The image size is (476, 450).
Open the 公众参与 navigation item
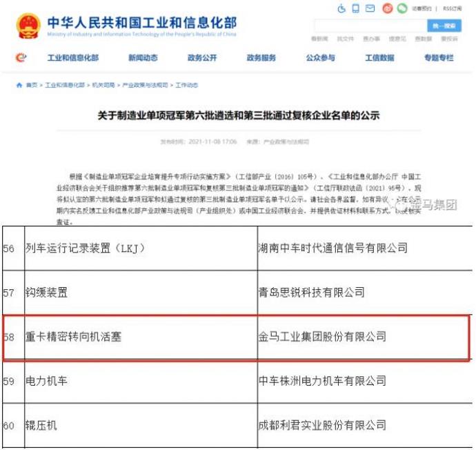click(321, 58)
